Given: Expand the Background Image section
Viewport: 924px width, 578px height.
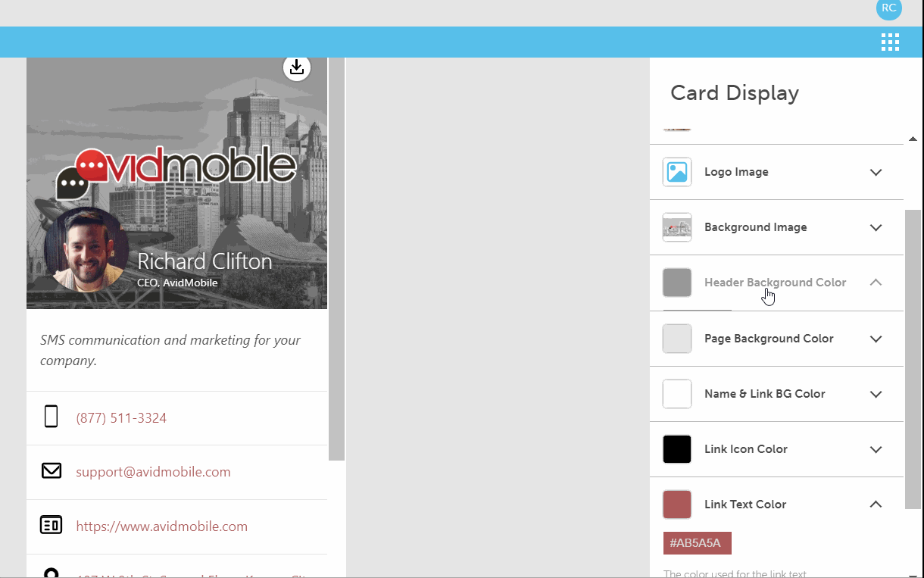Looking at the screenshot, I should (x=876, y=227).
